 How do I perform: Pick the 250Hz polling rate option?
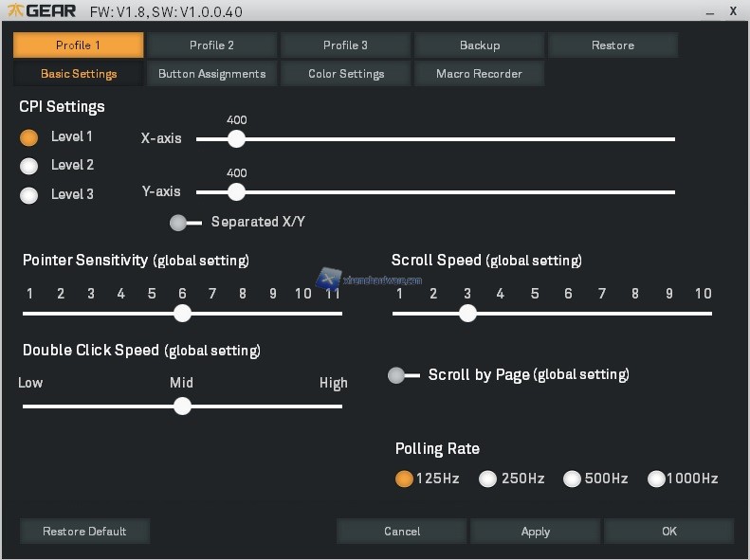487,479
